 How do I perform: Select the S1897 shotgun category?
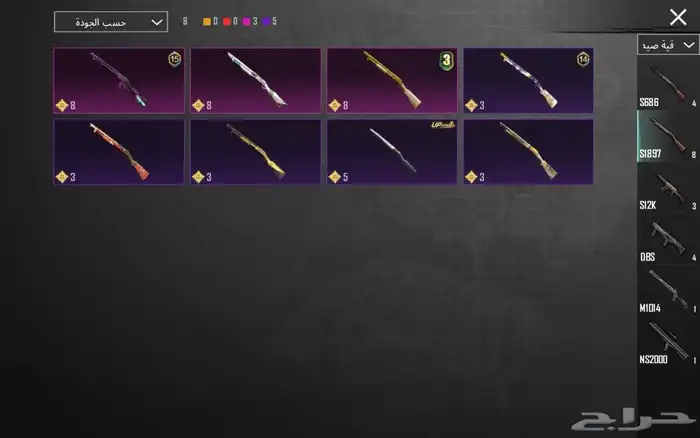tap(668, 136)
